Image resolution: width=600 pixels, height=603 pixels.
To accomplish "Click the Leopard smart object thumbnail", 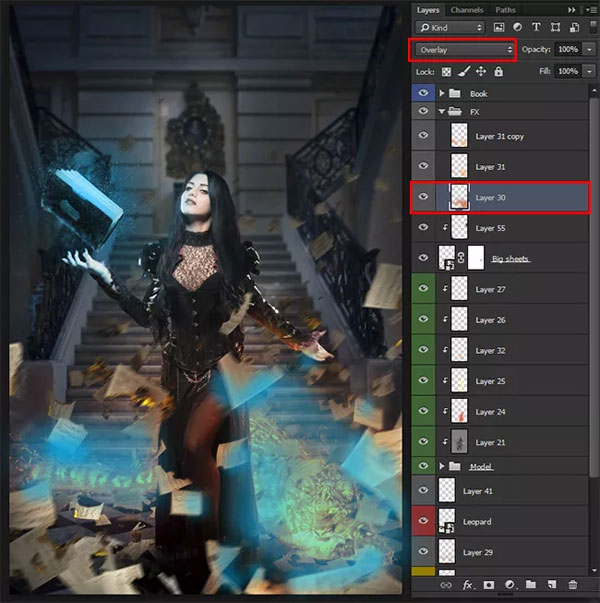I will (447, 521).
